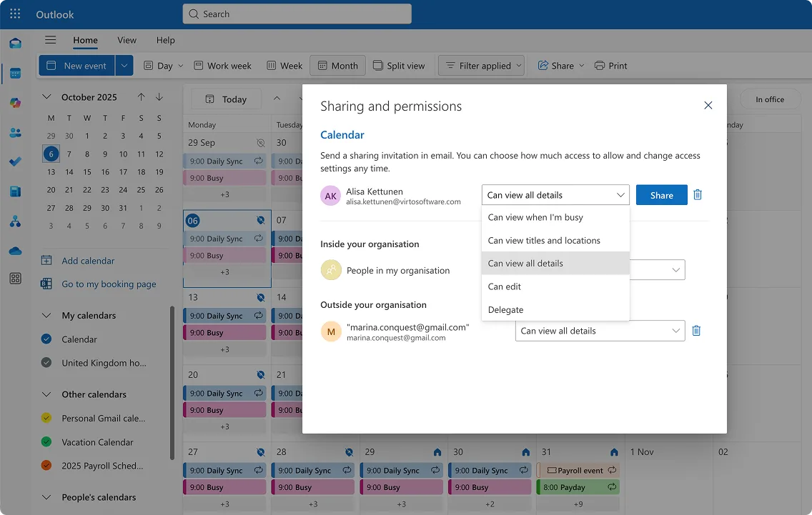Open the Help menu
Screen dimensions: 812x515
click(165, 40)
